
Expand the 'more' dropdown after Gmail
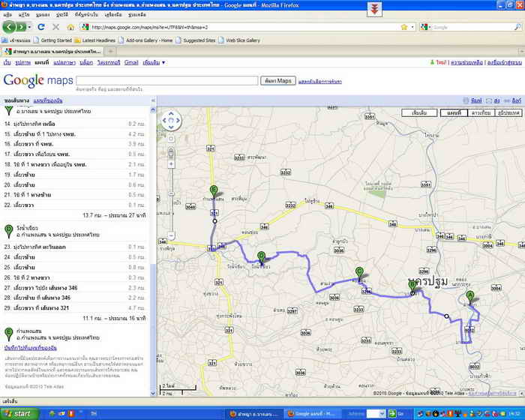[x=154, y=63]
